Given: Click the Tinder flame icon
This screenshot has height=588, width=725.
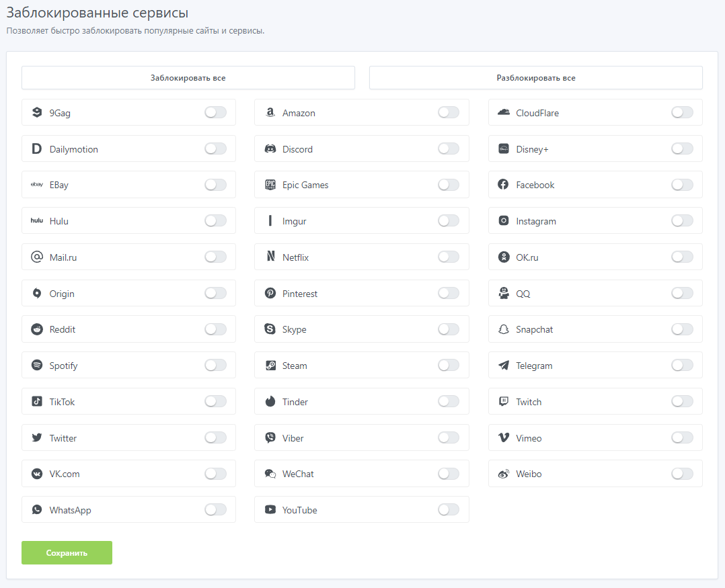Looking at the screenshot, I should (270, 401).
